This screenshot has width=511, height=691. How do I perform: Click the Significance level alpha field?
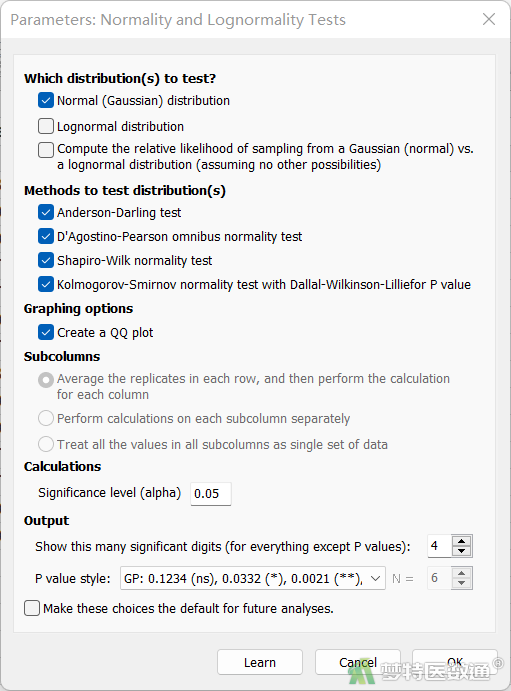[x=211, y=494]
